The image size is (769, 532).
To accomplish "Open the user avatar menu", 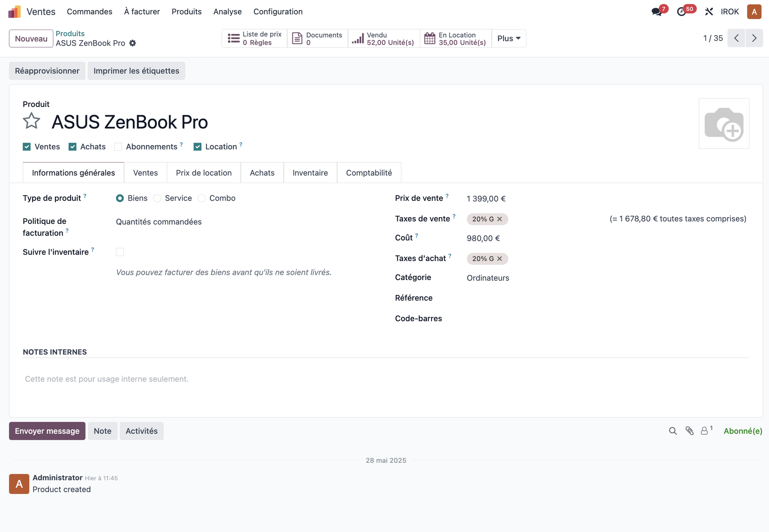I will pos(754,12).
